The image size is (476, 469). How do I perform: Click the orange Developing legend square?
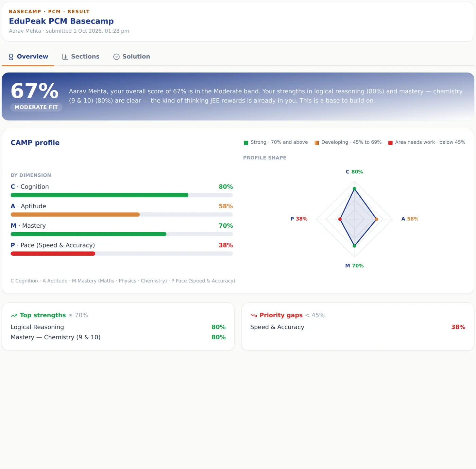317,143
